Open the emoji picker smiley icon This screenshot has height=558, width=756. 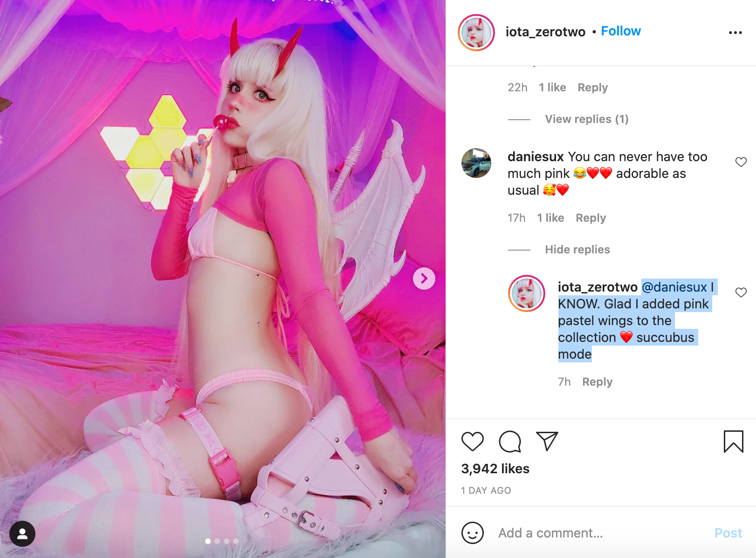[472, 532]
